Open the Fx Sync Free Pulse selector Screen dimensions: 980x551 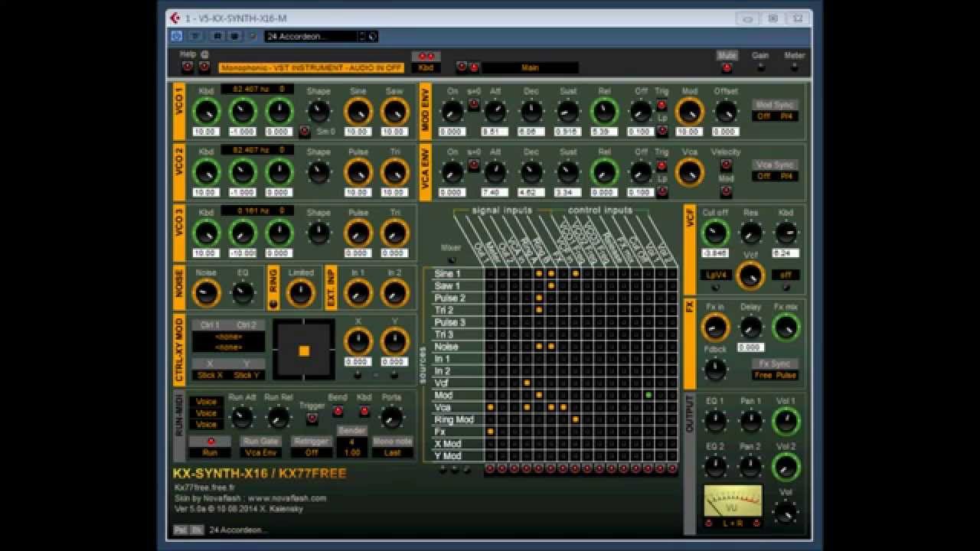click(776, 375)
